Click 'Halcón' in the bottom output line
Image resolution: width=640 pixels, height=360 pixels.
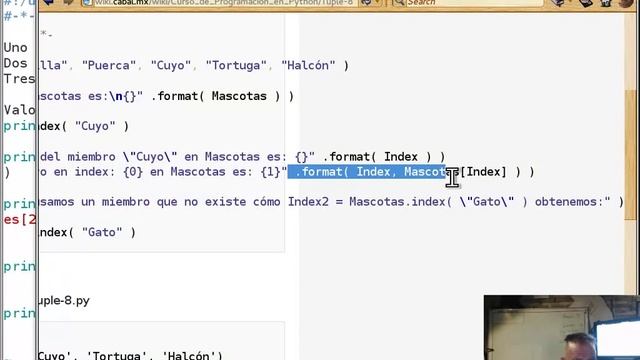(x=189, y=356)
